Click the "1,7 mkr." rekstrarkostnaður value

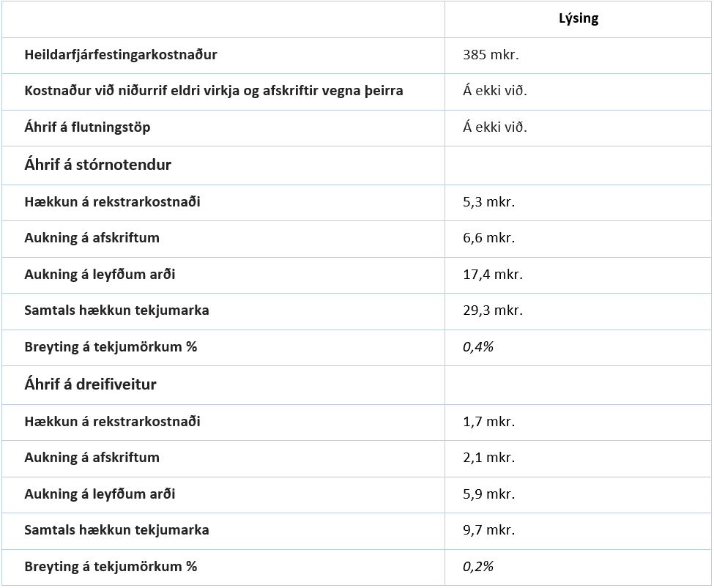488,422
